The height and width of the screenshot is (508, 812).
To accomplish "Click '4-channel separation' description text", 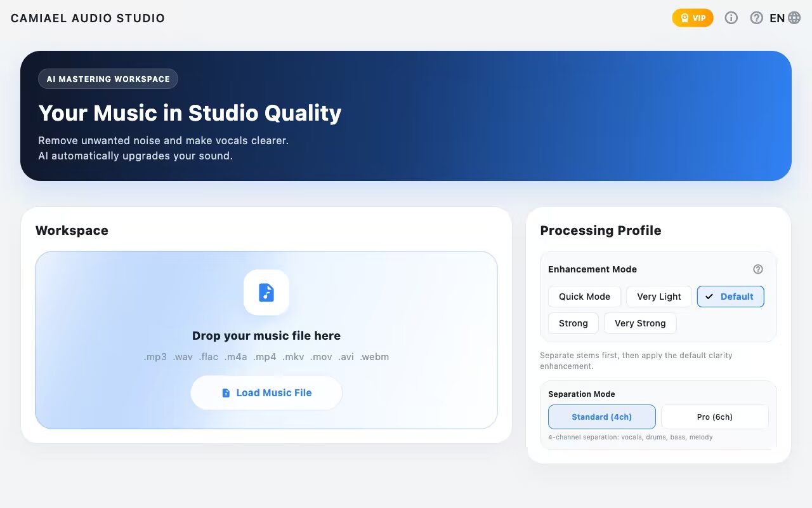I will click(x=631, y=438).
